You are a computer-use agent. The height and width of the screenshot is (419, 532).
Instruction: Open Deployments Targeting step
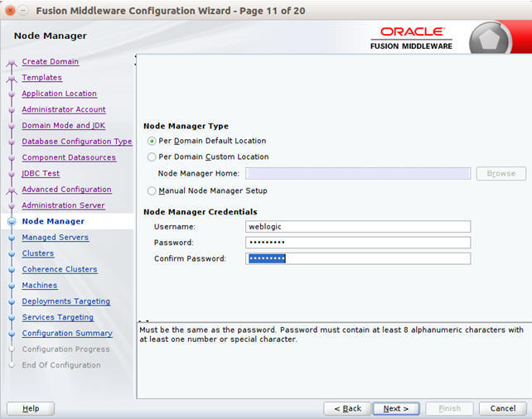[66, 301]
